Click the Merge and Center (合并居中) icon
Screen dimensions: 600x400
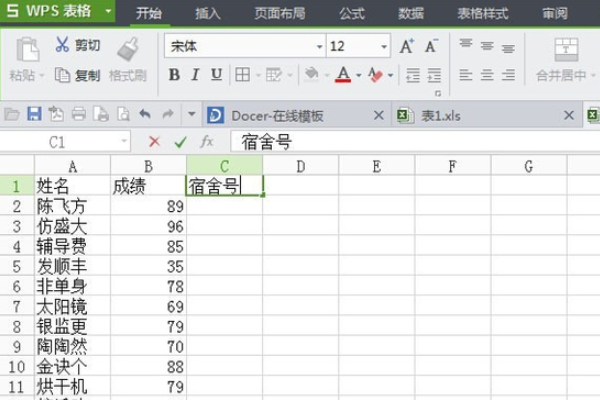tap(566, 50)
